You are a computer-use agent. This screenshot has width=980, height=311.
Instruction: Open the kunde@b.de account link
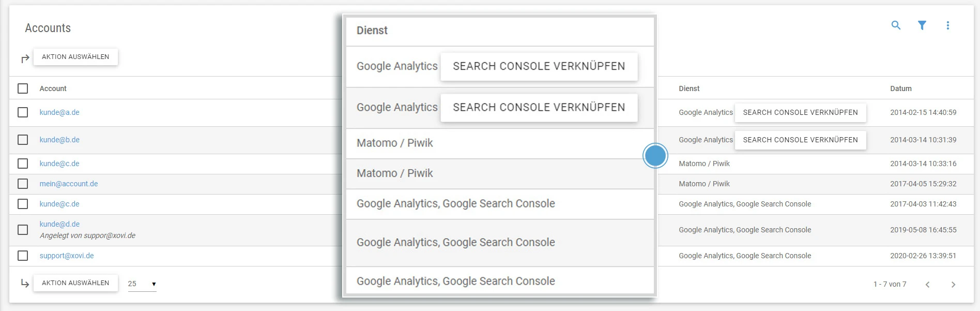tap(59, 140)
